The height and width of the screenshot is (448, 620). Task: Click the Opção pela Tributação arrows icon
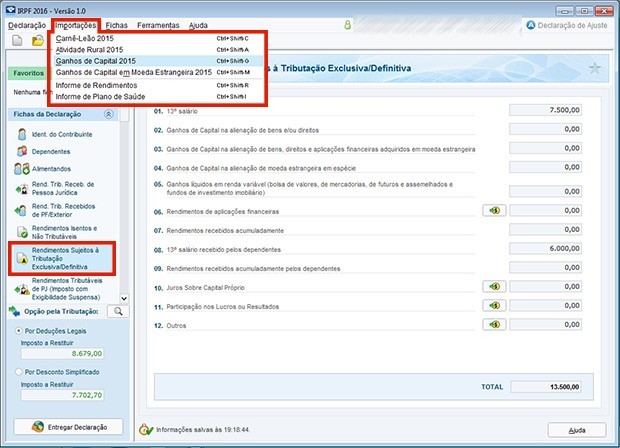[x=14, y=312]
